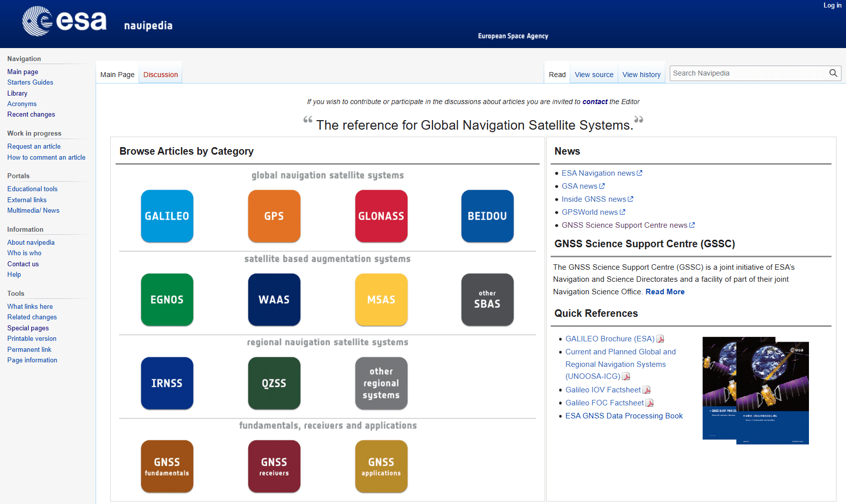Click the other SBAS tile

(x=487, y=299)
